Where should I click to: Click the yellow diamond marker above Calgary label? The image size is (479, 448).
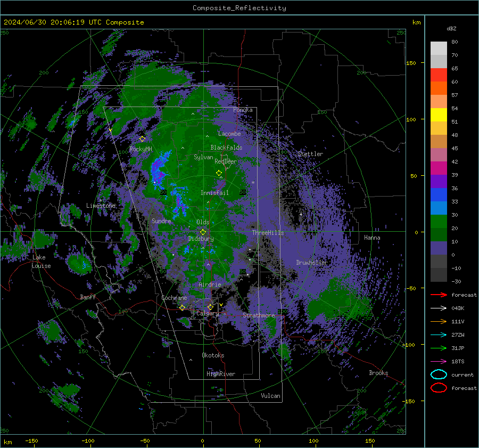click(x=210, y=307)
